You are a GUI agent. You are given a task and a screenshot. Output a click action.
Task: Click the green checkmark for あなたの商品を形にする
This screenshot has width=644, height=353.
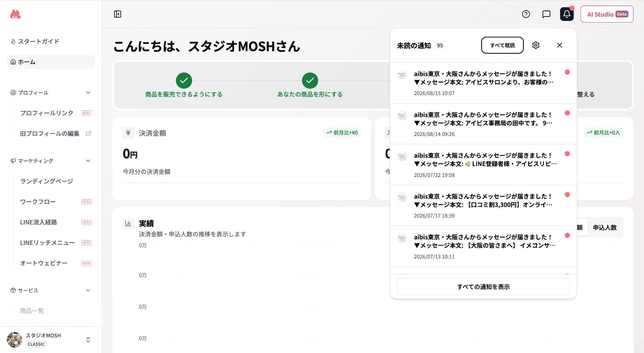pyautogui.click(x=310, y=81)
